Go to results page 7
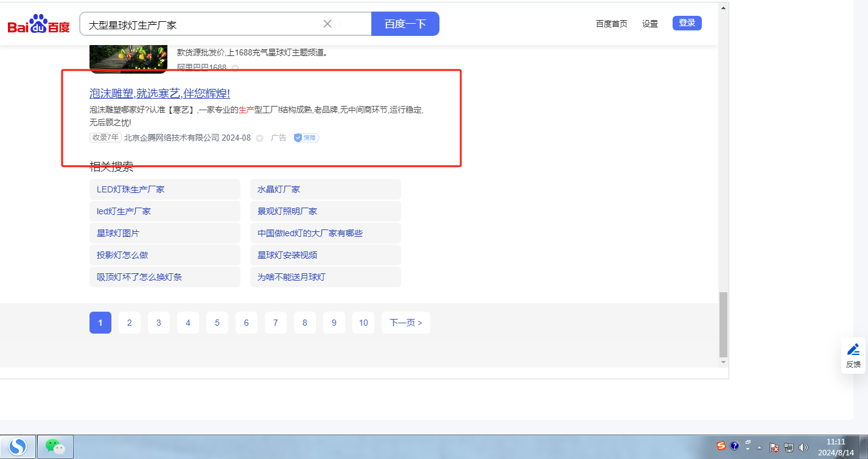Screen dimensions: 868x459 [x=276, y=323]
